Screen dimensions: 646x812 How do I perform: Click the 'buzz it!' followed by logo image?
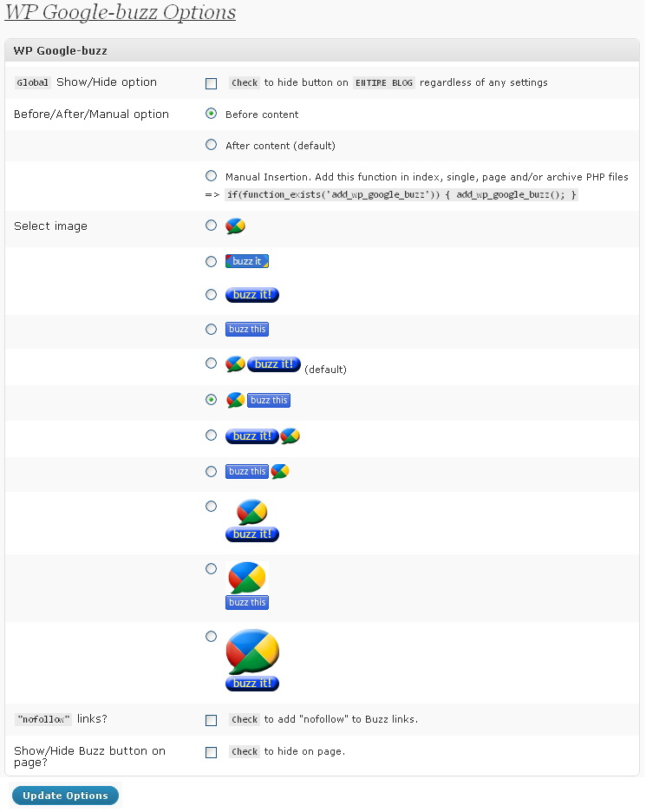(x=263, y=435)
